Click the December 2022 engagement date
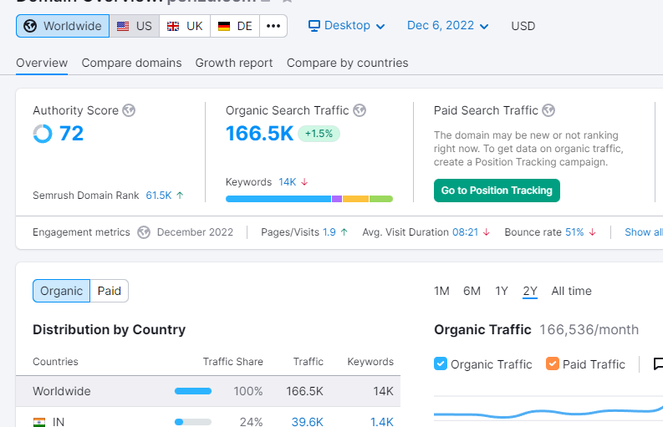 point(195,232)
